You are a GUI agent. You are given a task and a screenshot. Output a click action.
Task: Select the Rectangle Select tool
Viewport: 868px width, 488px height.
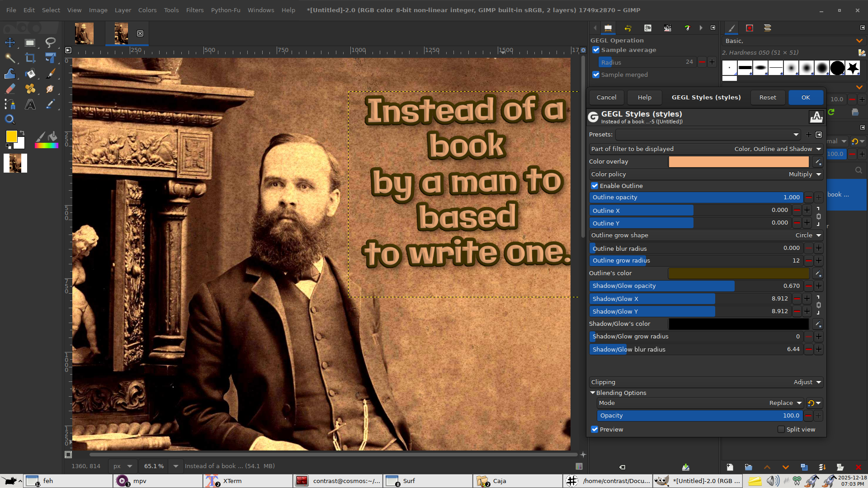(x=30, y=42)
